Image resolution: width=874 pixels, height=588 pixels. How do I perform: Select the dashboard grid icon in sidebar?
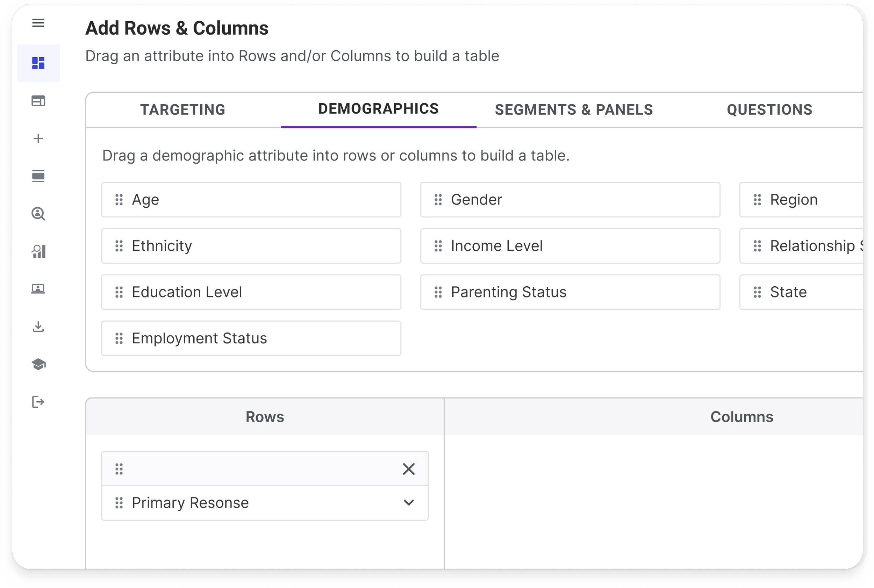pos(38,63)
